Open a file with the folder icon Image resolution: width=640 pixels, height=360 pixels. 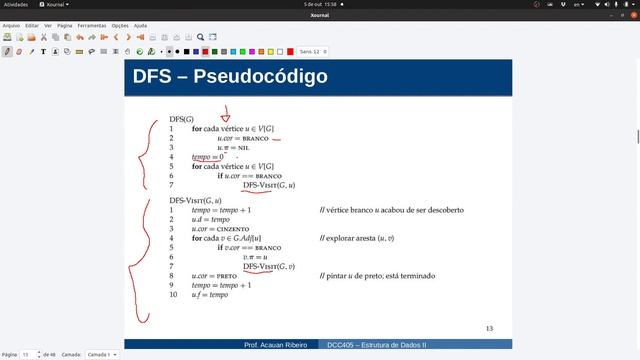[31, 37]
